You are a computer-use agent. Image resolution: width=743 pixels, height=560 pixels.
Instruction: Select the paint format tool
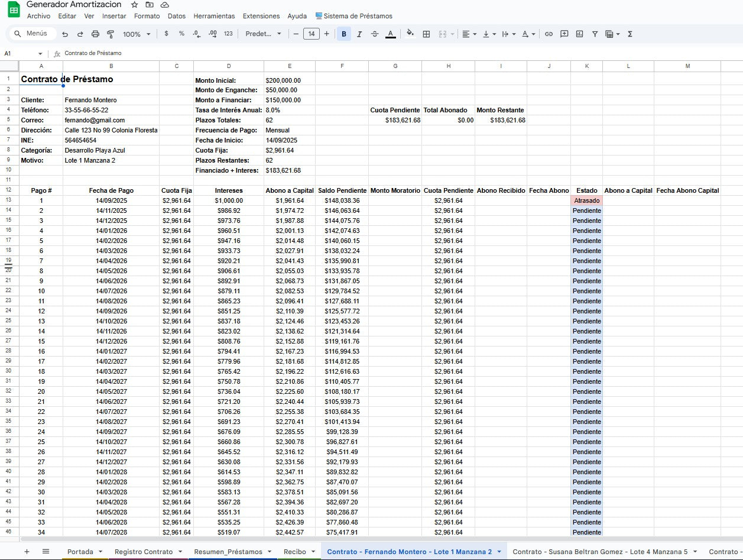[111, 34]
